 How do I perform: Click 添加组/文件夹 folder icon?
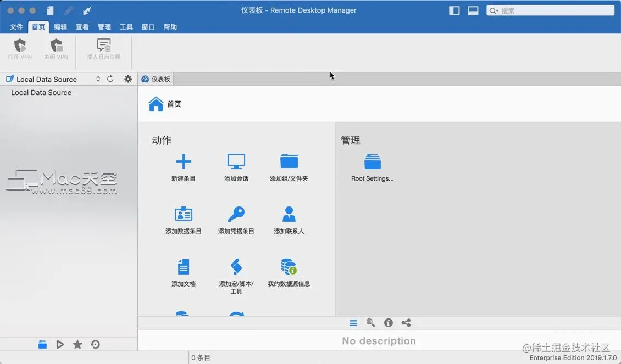pos(289,161)
